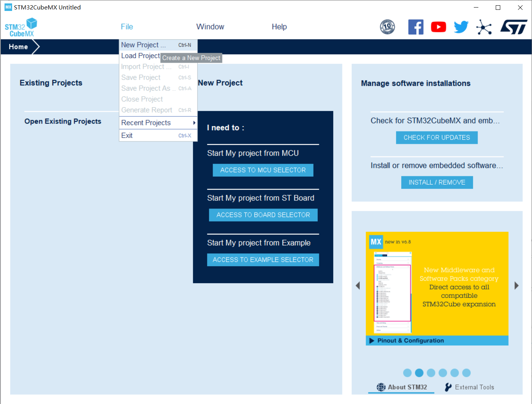This screenshot has height=404, width=532.
Task: Click Install or remove embedded software text
Action: 437,166
